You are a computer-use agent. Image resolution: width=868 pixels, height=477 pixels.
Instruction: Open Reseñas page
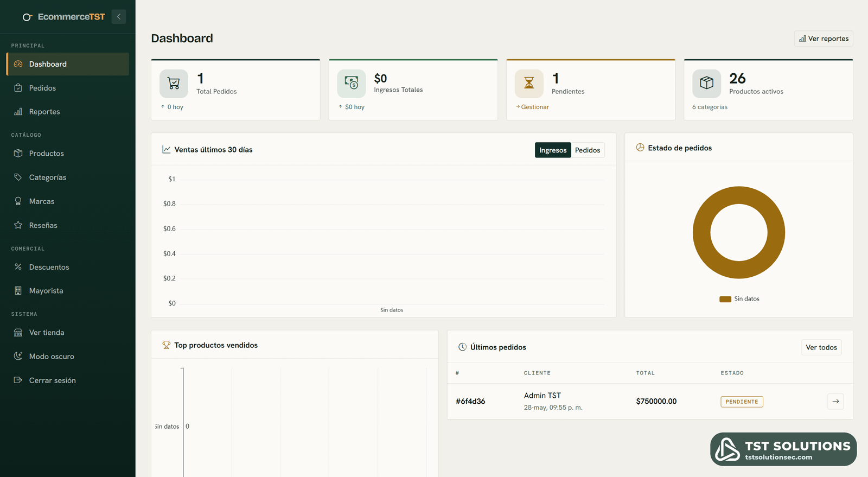68,225
